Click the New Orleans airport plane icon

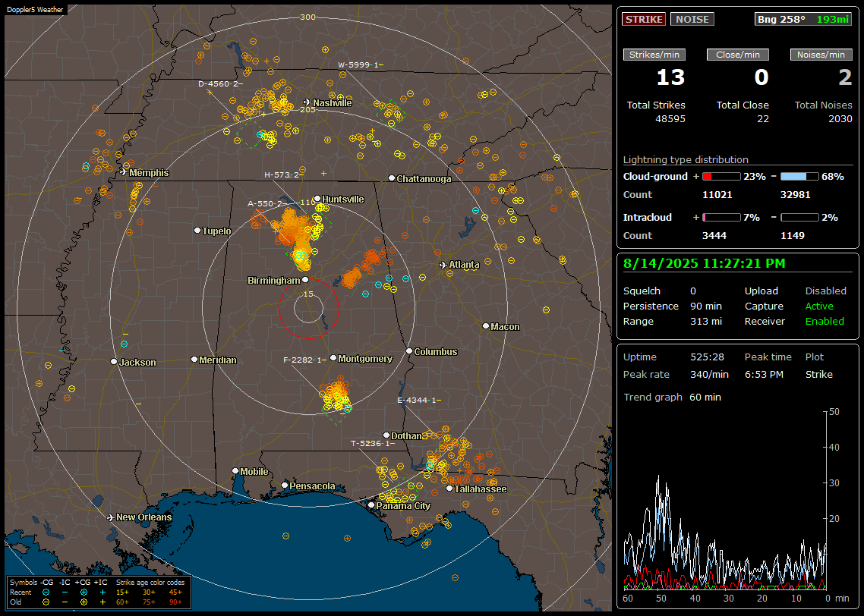(x=111, y=517)
